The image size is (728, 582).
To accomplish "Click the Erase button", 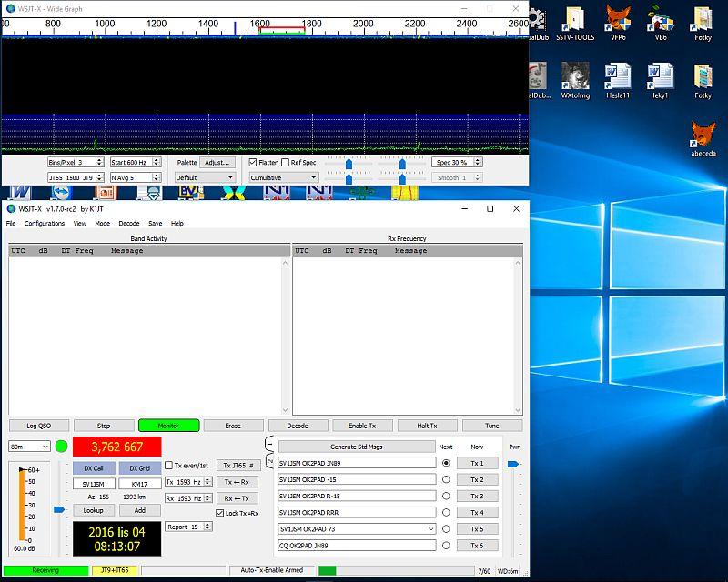I will (x=233, y=426).
